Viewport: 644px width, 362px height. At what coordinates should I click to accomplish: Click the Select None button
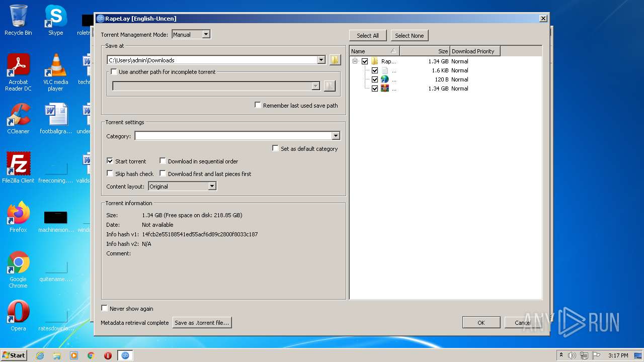click(409, 36)
